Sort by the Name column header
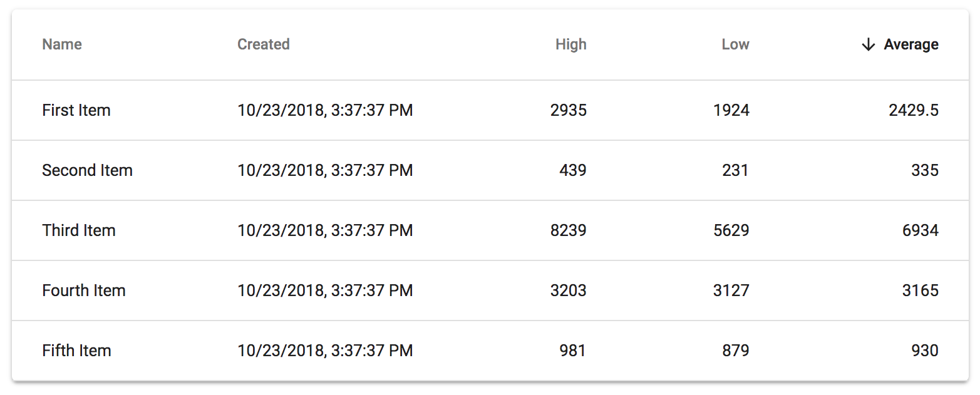Screen dimensions: 980x395 click(62, 44)
